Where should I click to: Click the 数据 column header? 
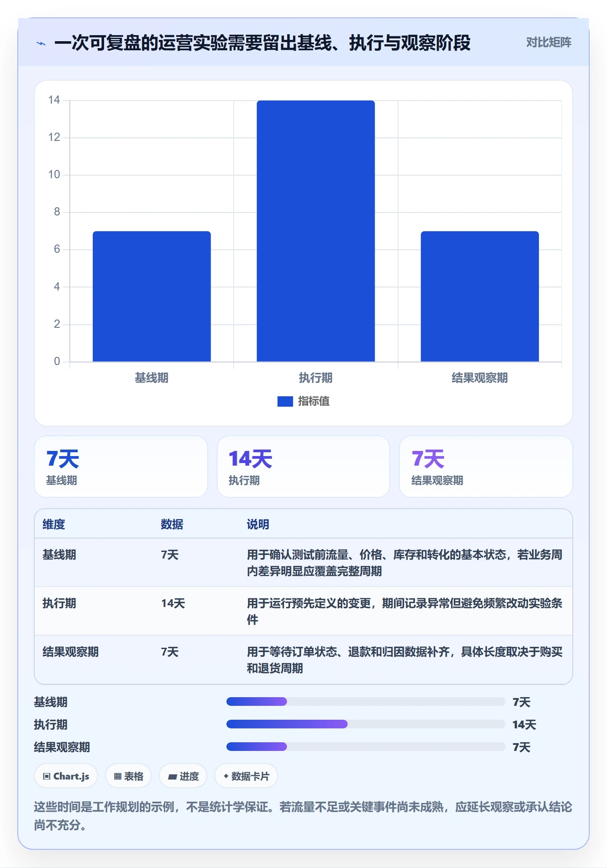click(x=172, y=525)
